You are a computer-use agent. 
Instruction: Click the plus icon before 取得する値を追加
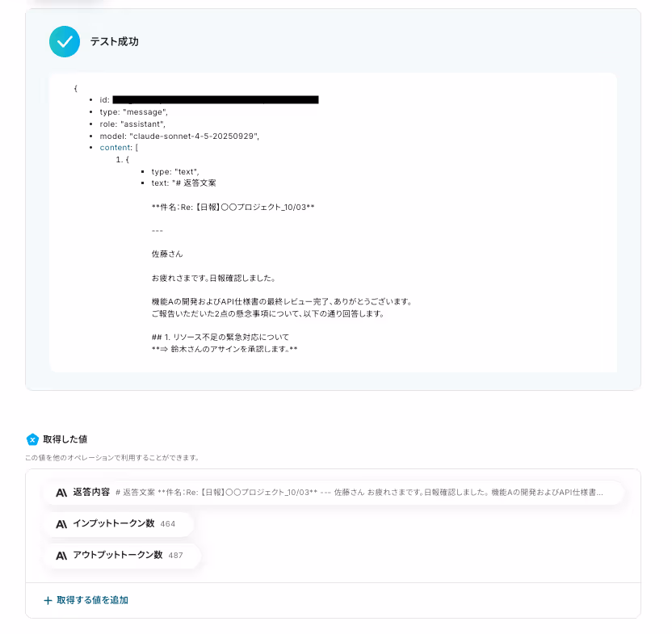pos(48,601)
